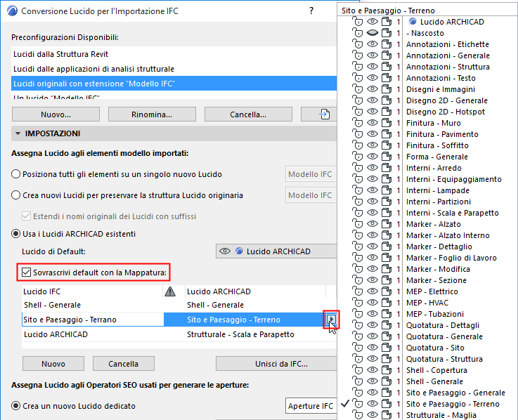
Task: Click wireframe mode icon of Strutturale - Maglia
Action: point(387,414)
